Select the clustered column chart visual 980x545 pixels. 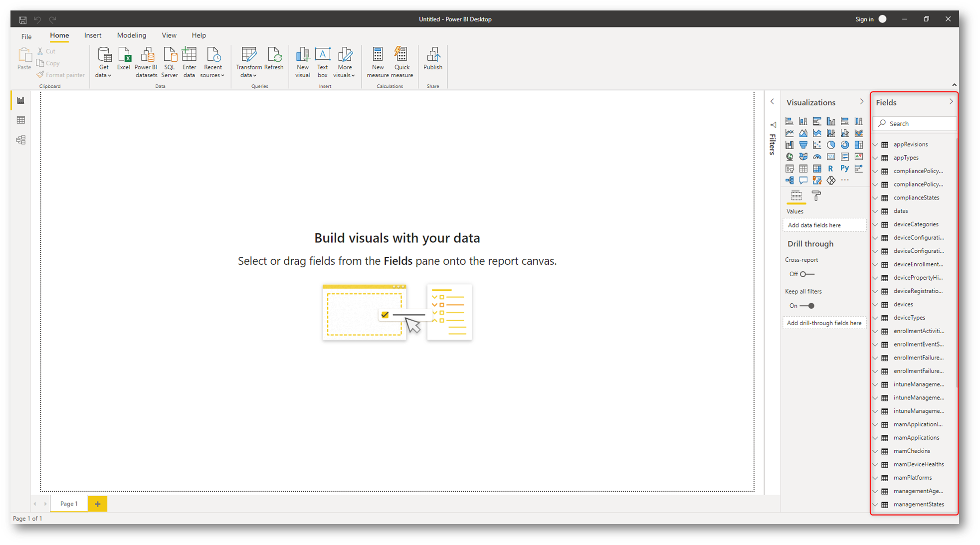pyautogui.click(x=831, y=121)
